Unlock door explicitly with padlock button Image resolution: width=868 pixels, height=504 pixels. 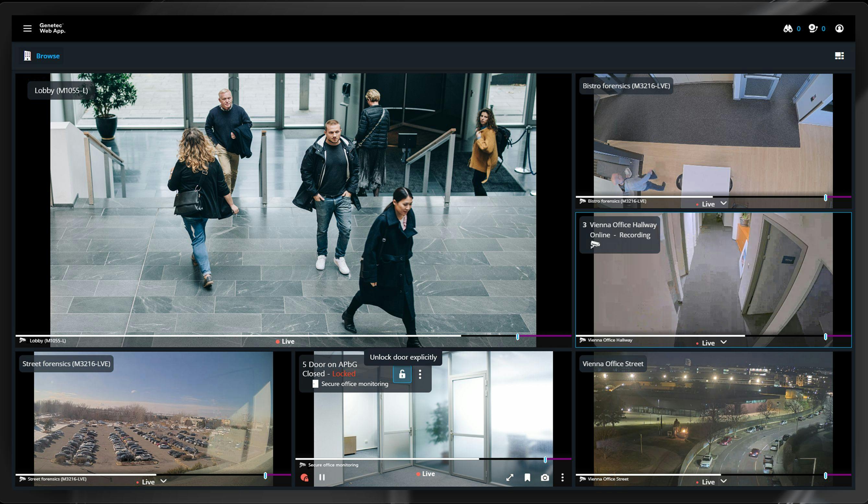[x=402, y=374]
